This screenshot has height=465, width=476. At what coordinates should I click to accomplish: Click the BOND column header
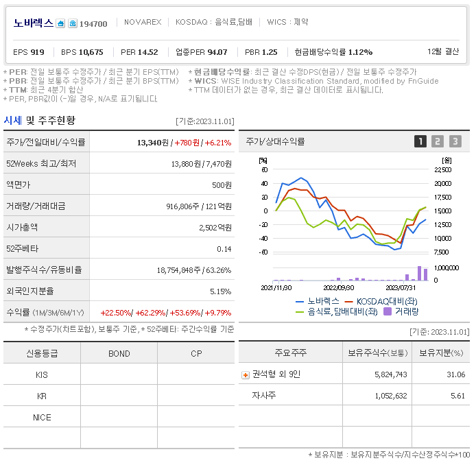click(x=119, y=353)
